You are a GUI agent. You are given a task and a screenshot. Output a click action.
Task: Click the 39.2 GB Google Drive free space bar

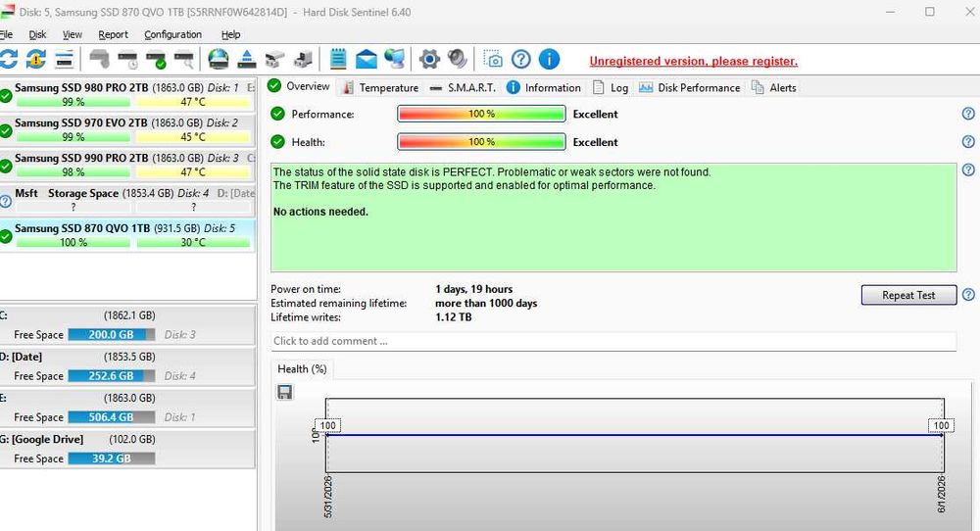(x=112, y=459)
